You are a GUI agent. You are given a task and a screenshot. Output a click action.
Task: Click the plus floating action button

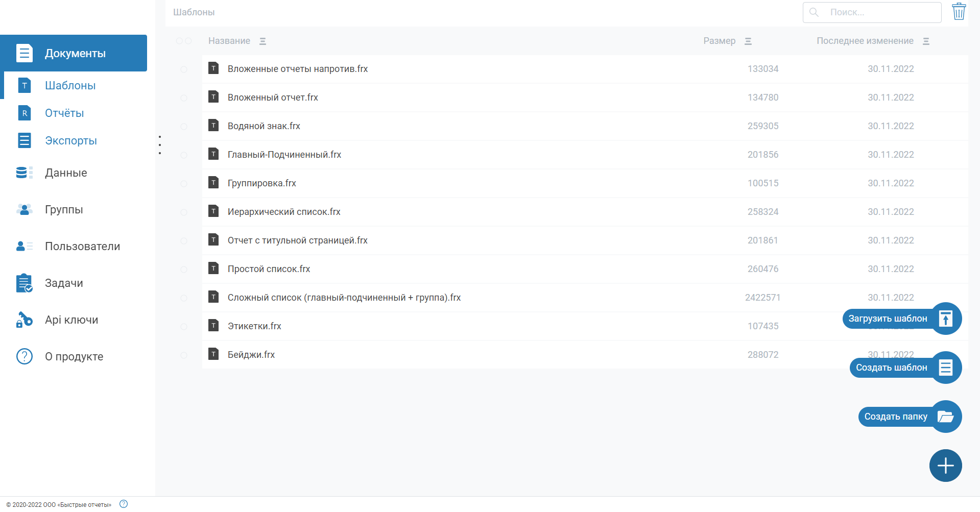[945, 466]
